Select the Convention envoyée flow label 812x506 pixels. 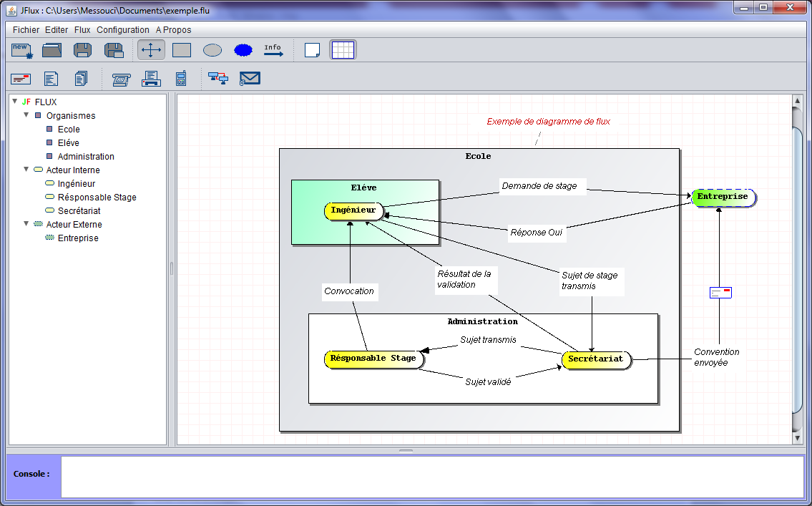pyautogui.click(x=717, y=357)
